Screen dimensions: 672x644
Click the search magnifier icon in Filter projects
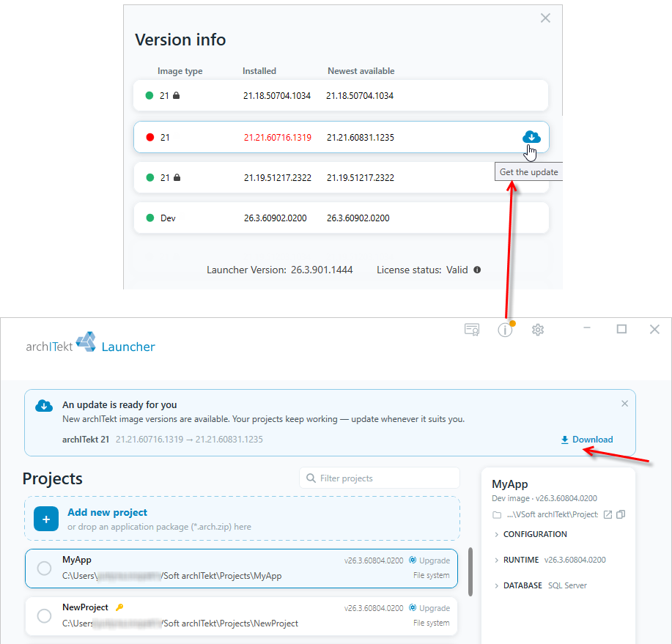pyautogui.click(x=311, y=478)
